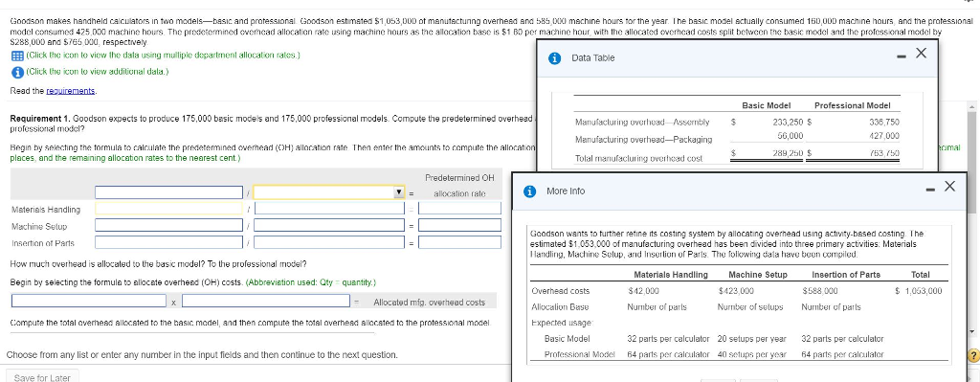
Task: Click the '20 setups per year' value
Action: coord(752,339)
